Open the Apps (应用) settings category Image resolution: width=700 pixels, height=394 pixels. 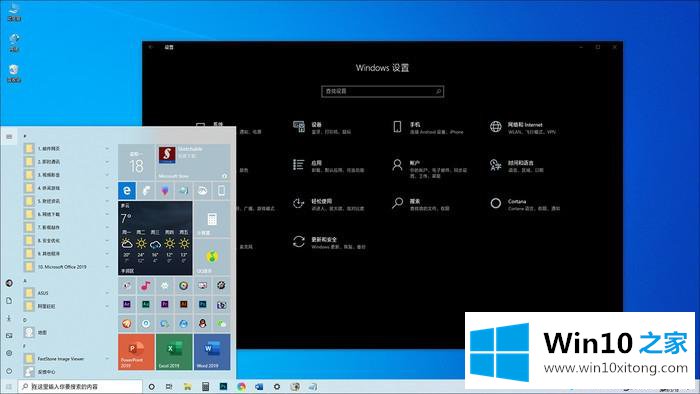[x=328, y=166]
